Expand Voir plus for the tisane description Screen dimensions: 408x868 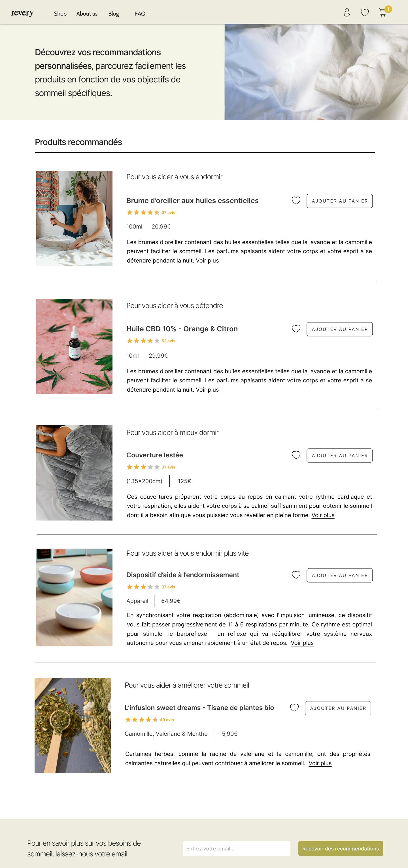[320, 763]
